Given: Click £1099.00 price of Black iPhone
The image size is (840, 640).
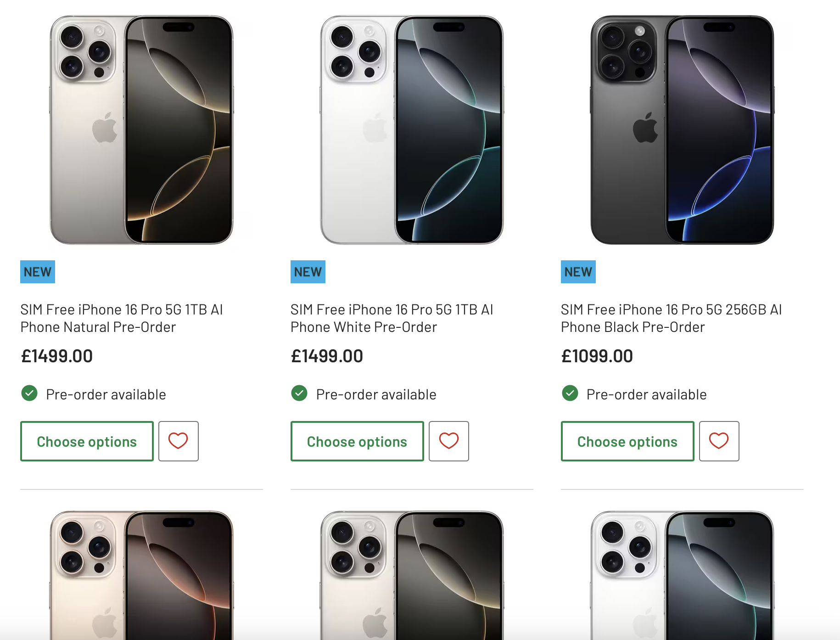Looking at the screenshot, I should click(x=597, y=356).
